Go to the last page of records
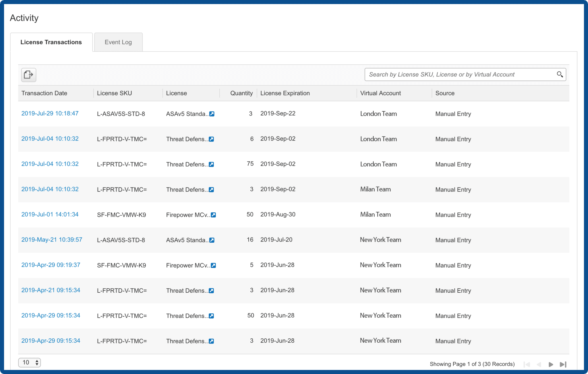Image resolution: width=588 pixels, height=374 pixels. (563, 364)
